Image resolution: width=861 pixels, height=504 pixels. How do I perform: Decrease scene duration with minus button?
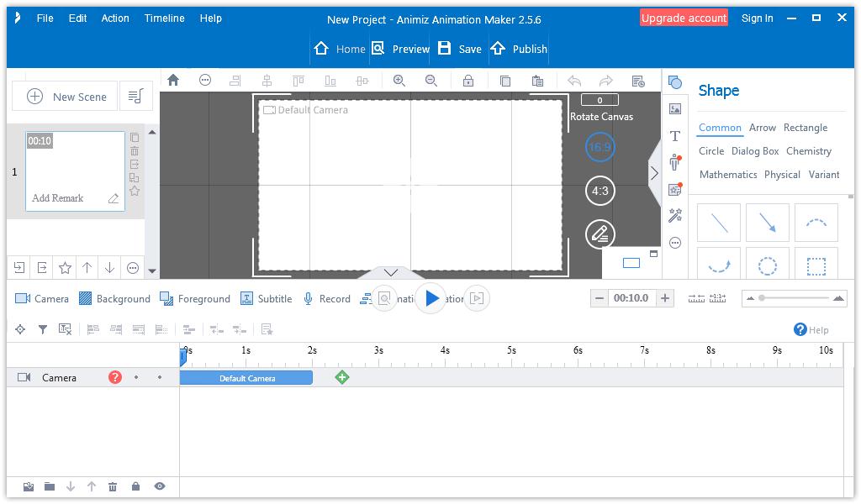[x=600, y=298]
